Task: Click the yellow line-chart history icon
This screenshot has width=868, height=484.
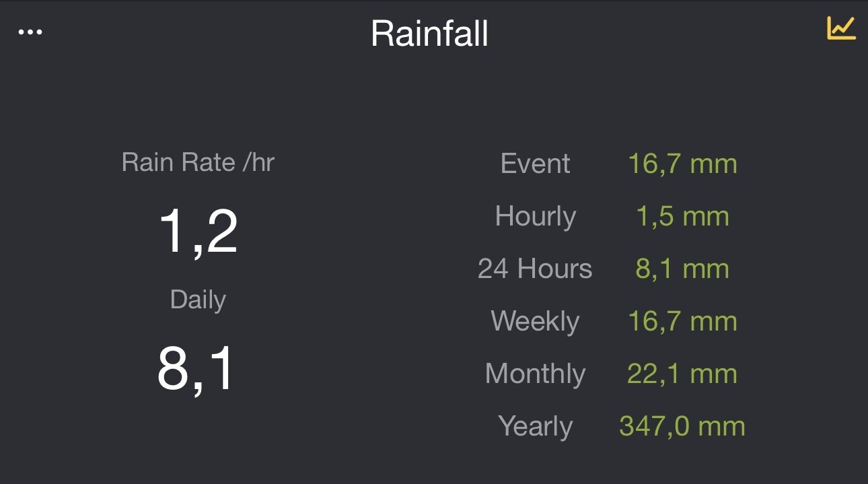Action: pyautogui.click(x=841, y=28)
